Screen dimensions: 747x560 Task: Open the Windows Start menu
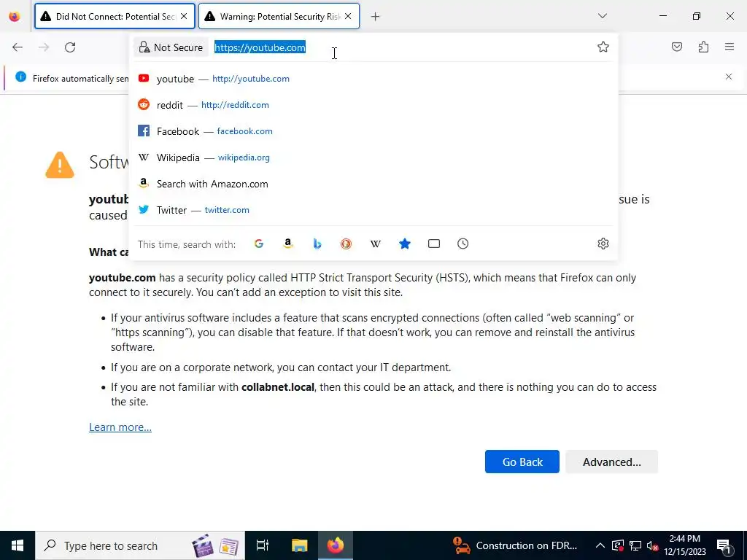pyautogui.click(x=18, y=545)
